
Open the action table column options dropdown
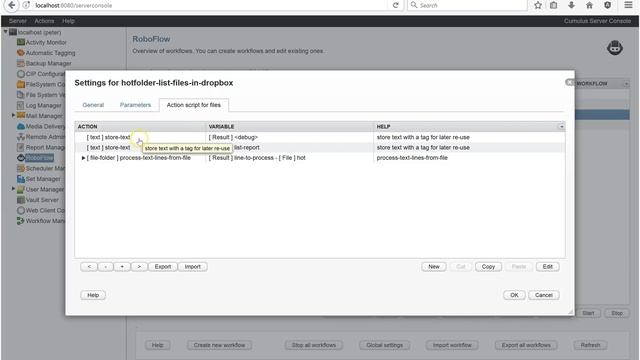click(x=561, y=127)
